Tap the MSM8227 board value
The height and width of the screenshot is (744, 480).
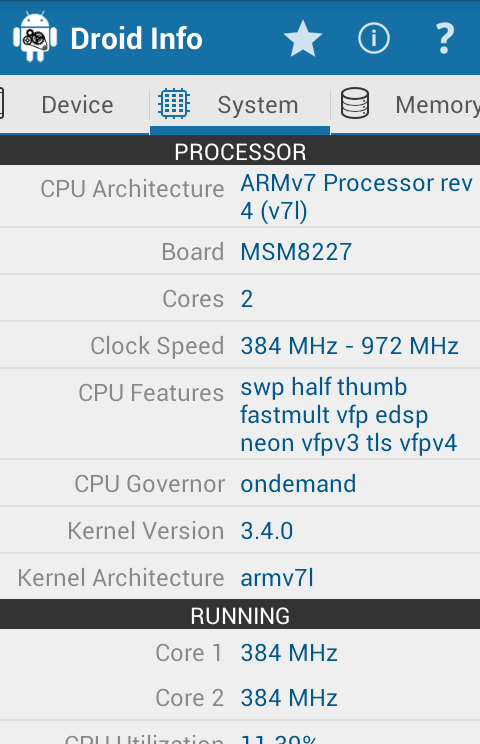coord(296,251)
